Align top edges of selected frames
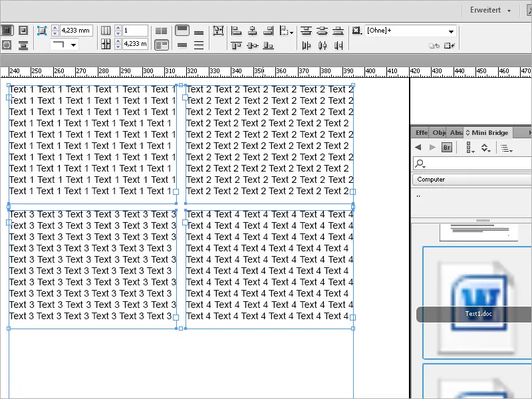Screen dimensions: 532x399 (x=236, y=45)
